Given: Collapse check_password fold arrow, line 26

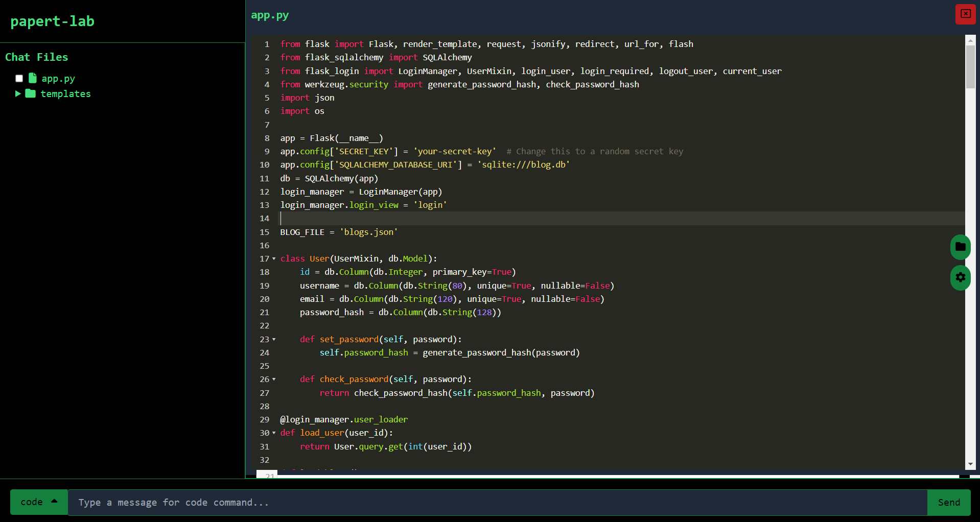Looking at the screenshot, I should click(274, 379).
